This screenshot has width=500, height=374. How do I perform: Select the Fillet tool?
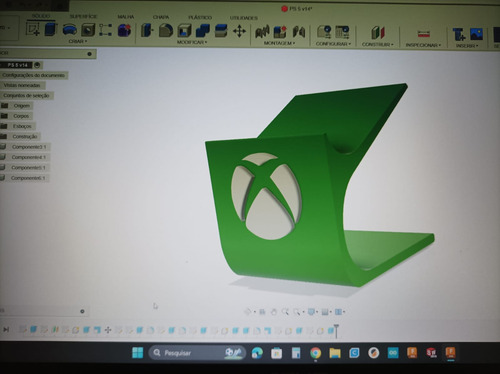(166, 31)
